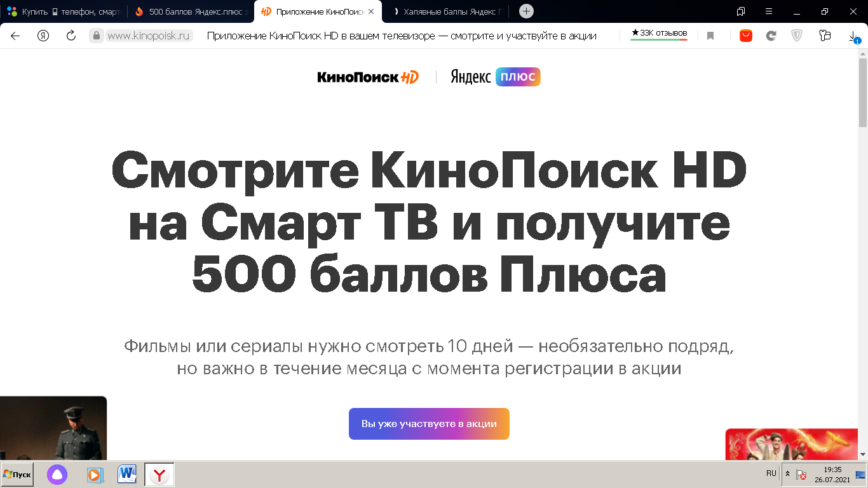Open a new browser tab
The image size is (868, 488).
(526, 11)
